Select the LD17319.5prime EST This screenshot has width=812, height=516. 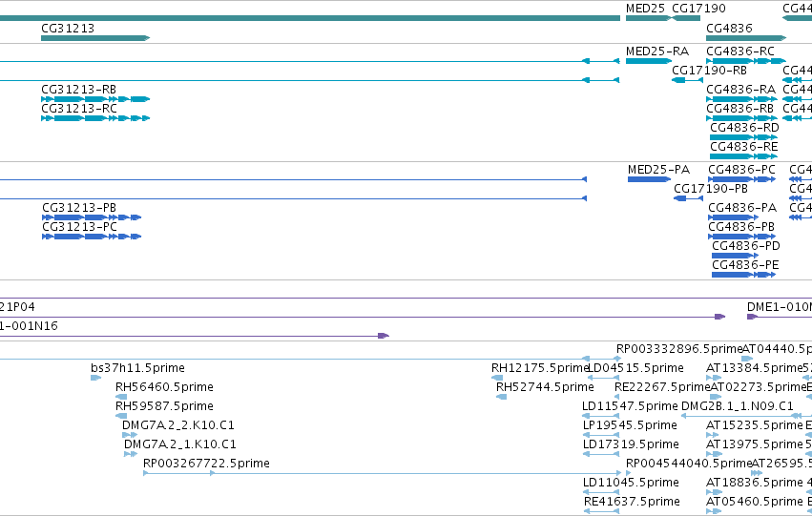(x=601, y=454)
